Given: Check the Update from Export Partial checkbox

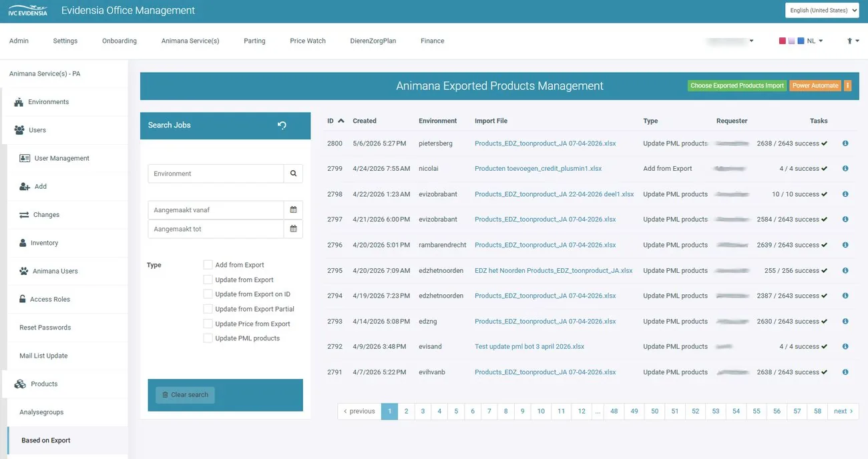Looking at the screenshot, I should tap(208, 309).
